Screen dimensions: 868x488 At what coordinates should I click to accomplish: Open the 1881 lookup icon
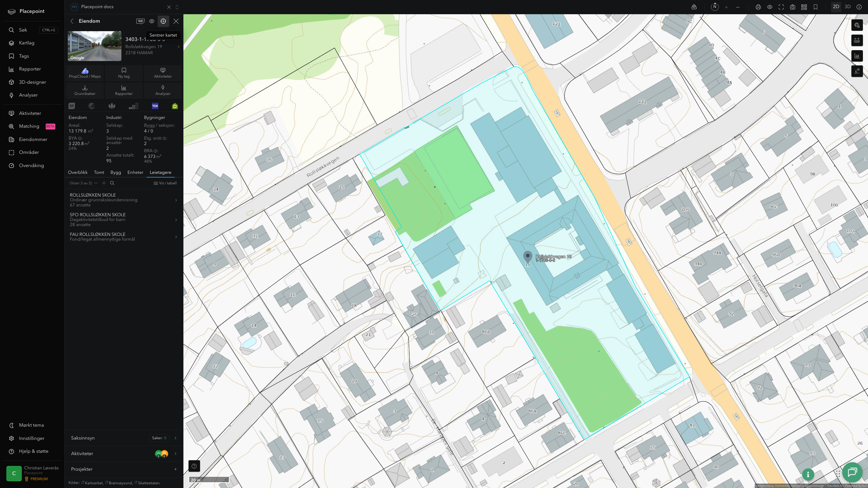click(140, 21)
